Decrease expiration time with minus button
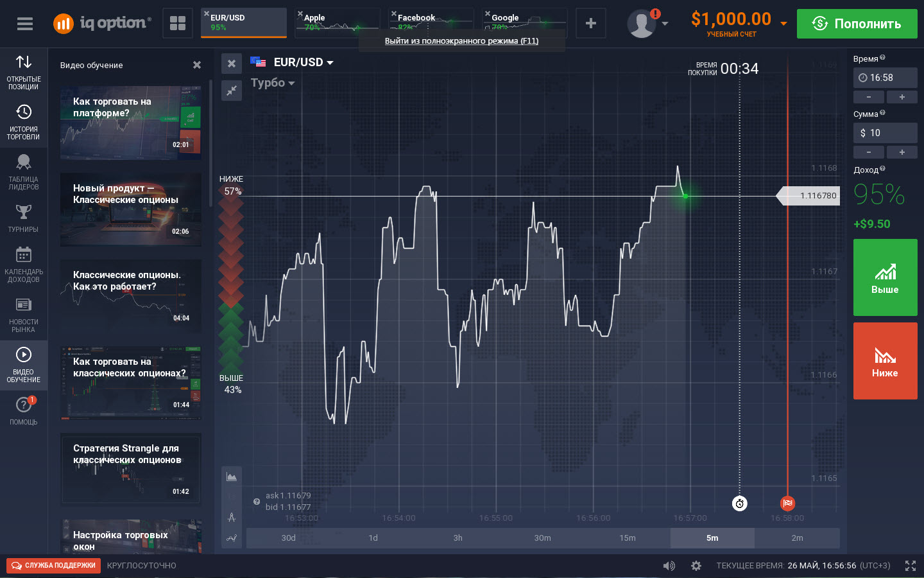The height and width of the screenshot is (578, 924). click(x=869, y=97)
